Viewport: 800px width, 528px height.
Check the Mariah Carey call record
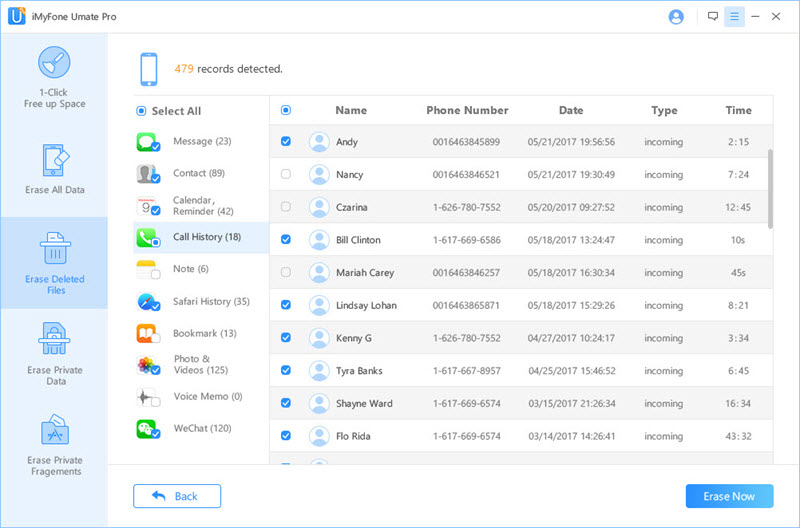pos(286,272)
